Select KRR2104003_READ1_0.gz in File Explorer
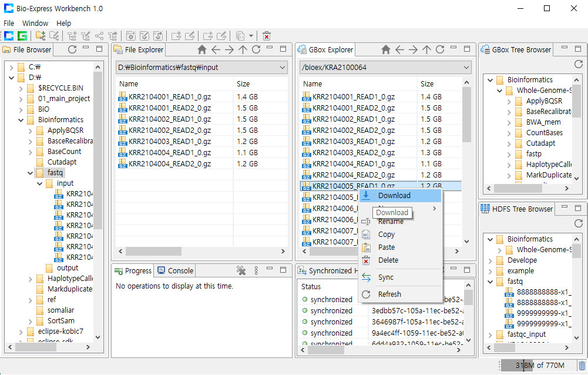This screenshot has width=588, height=375. pos(170,142)
